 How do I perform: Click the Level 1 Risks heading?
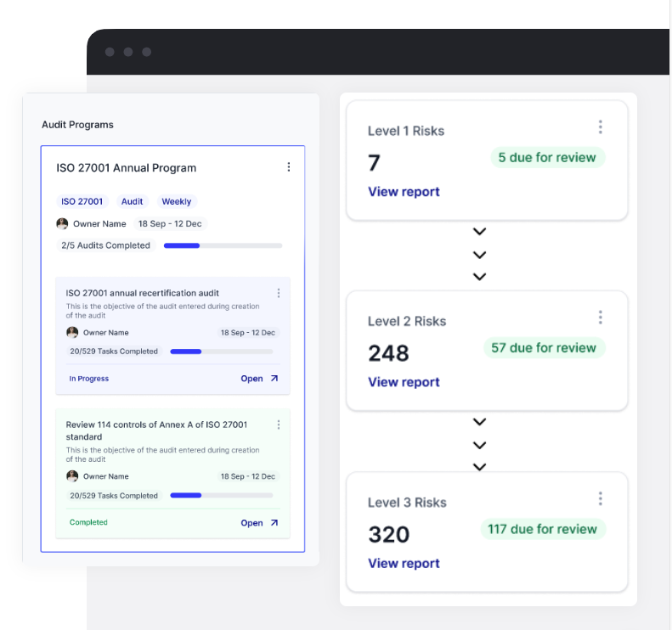point(406,131)
